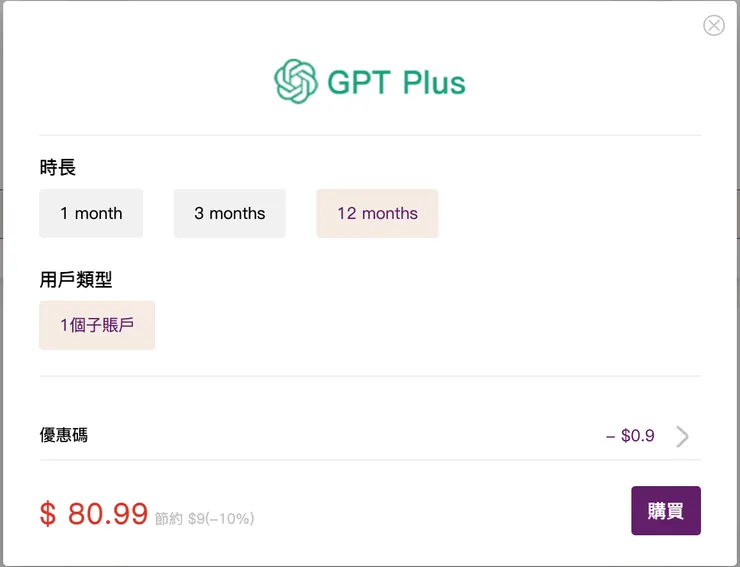This screenshot has width=740, height=567.
Task: Click the 用戶類型 user type heading
Action: tap(76, 280)
